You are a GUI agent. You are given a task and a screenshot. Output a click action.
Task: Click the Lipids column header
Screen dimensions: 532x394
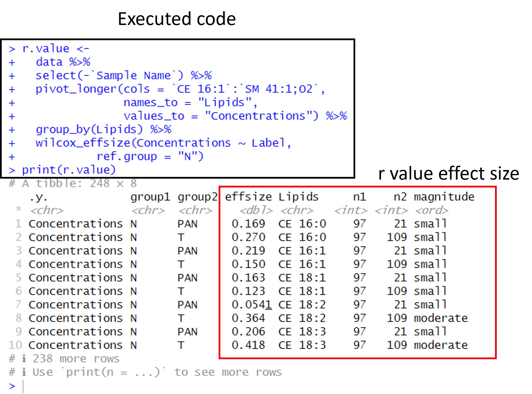[298, 197]
